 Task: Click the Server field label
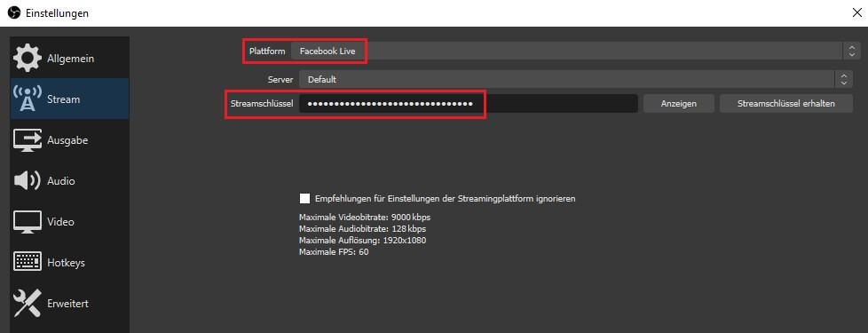(x=280, y=79)
